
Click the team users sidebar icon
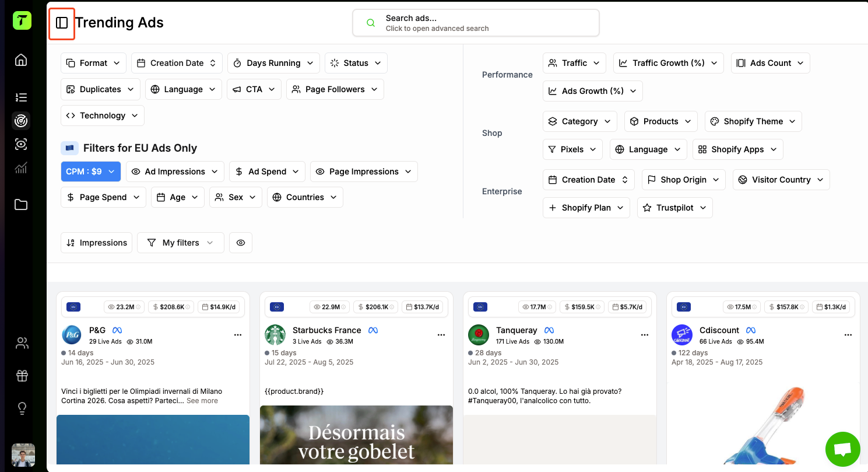(x=22, y=343)
